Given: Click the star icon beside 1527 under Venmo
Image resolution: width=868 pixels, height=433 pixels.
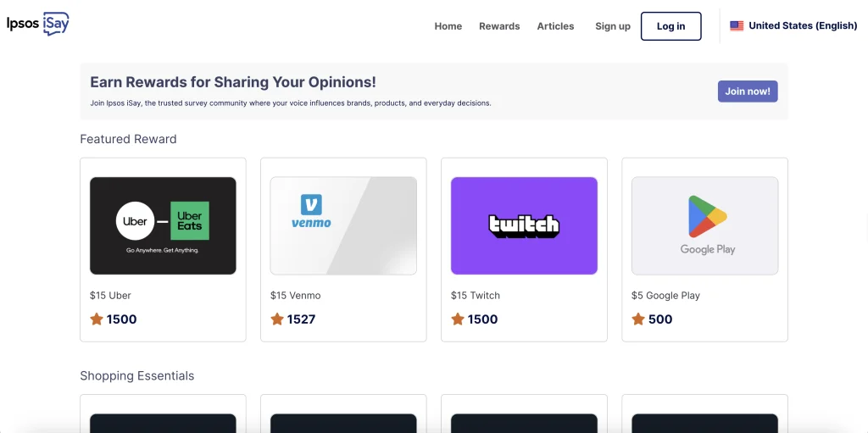Looking at the screenshot, I should pyautogui.click(x=277, y=319).
